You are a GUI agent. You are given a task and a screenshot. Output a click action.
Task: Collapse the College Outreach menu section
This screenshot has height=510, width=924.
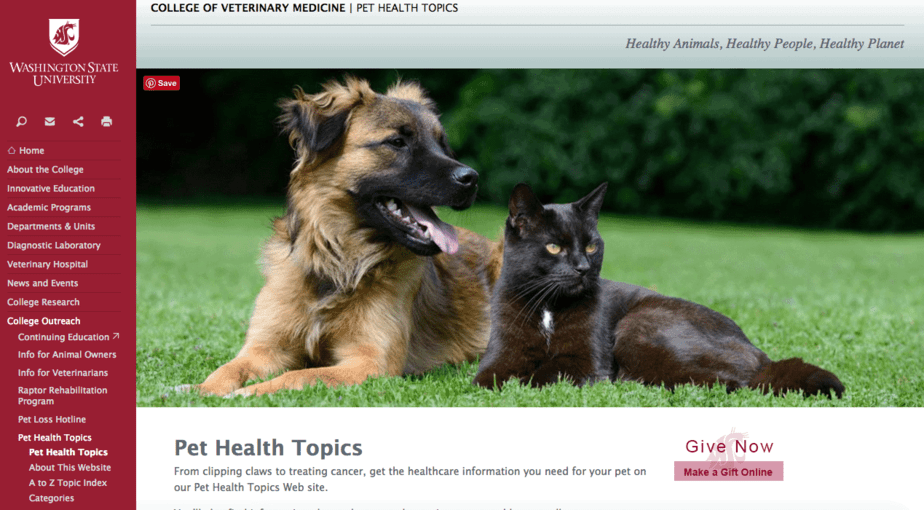[44, 321]
